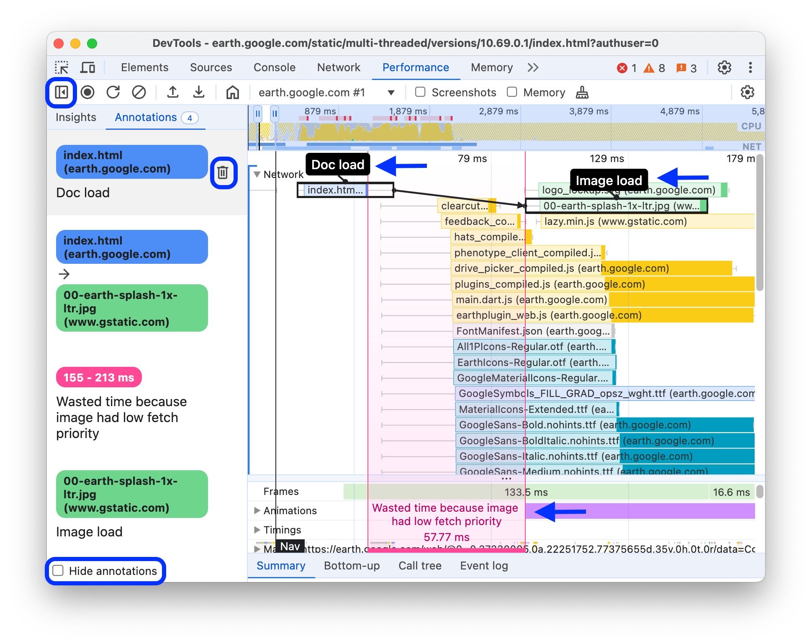Select the earth.google.com #1 target dropdown
This screenshot has height=644, width=812.
coord(323,92)
